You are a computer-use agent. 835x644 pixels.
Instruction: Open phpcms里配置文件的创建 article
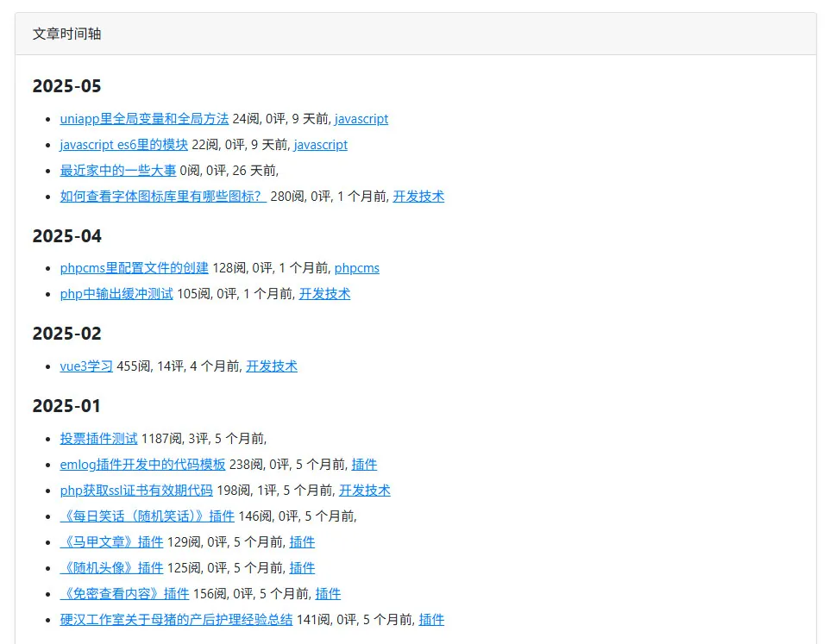135,268
